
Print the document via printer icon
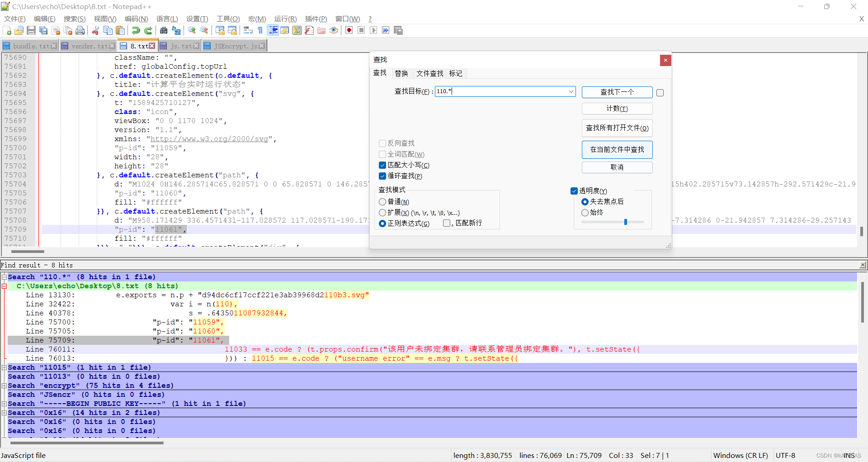point(80,30)
